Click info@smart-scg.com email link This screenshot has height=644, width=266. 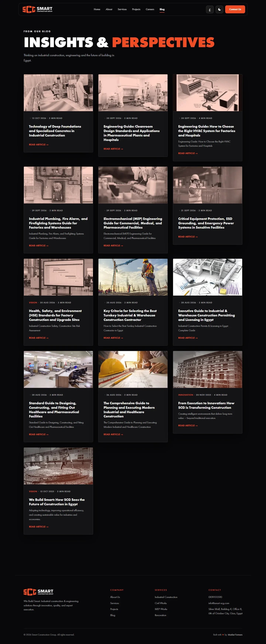click(219, 603)
